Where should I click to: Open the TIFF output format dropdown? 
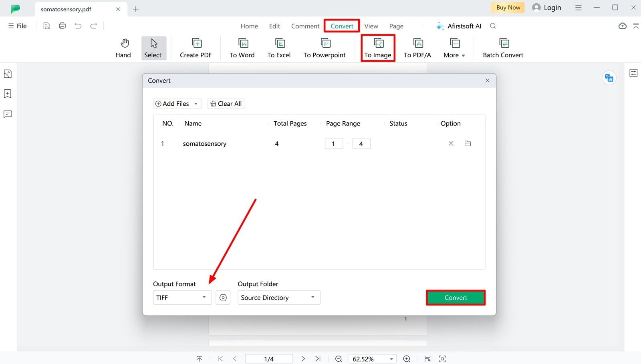pyautogui.click(x=182, y=298)
